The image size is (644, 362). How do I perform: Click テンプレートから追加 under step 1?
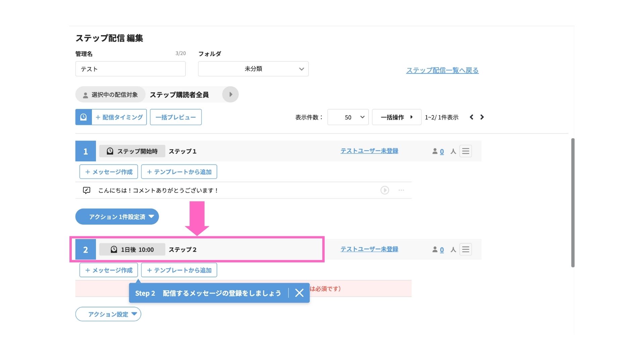(x=179, y=172)
